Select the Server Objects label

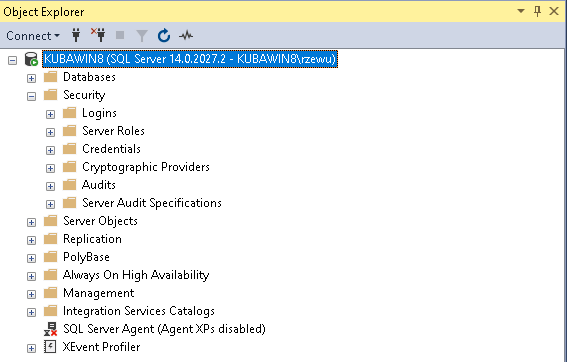tap(100, 221)
